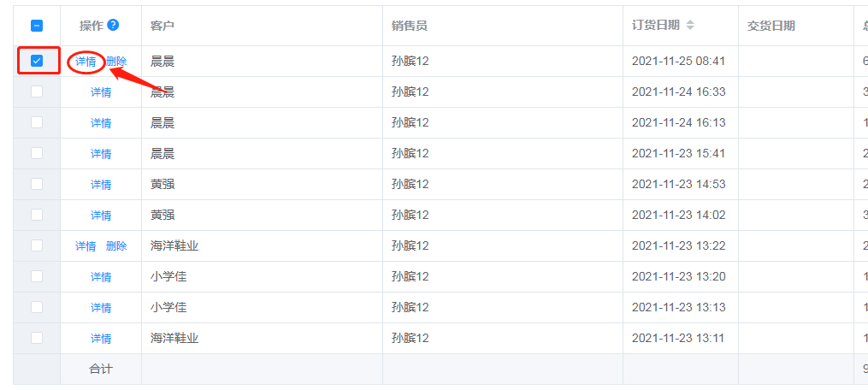Sort by 订货日期 using the sort arrows
This screenshot has width=868, height=390.
pyautogui.click(x=690, y=26)
